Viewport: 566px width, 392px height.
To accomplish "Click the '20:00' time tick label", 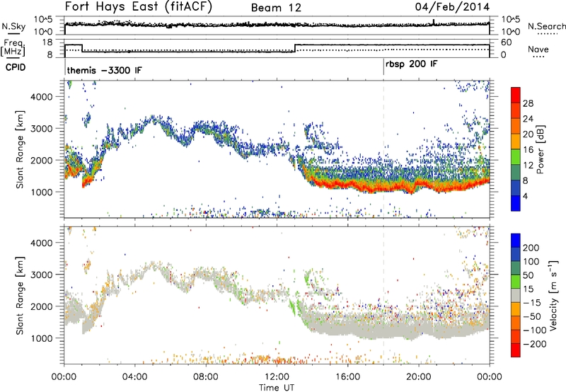I will point(419,377).
